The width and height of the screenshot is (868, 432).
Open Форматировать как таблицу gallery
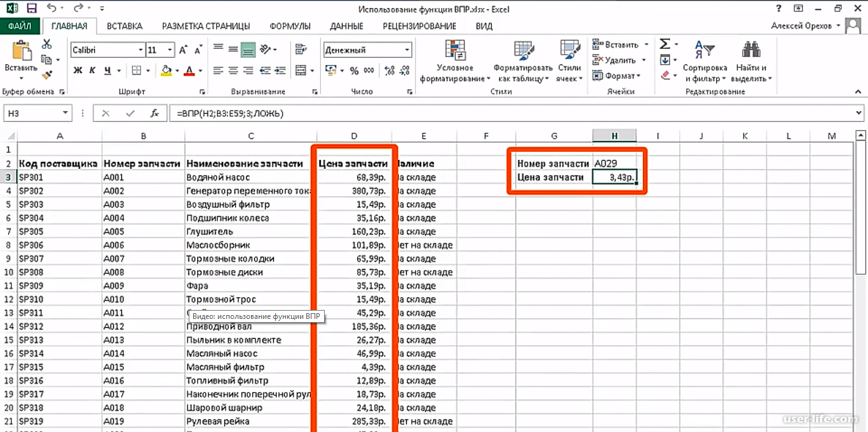(524, 62)
